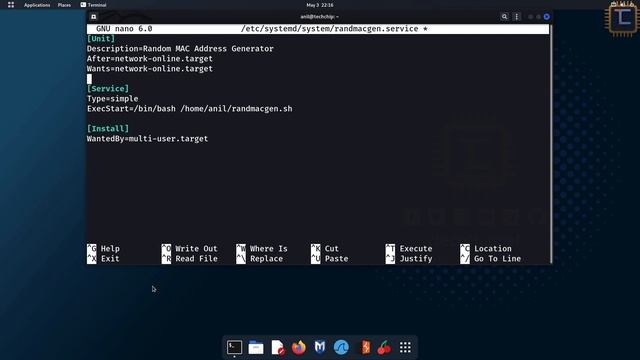Click the ^J Justify shortcut
640x360 pixels.
[x=409, y=259]
